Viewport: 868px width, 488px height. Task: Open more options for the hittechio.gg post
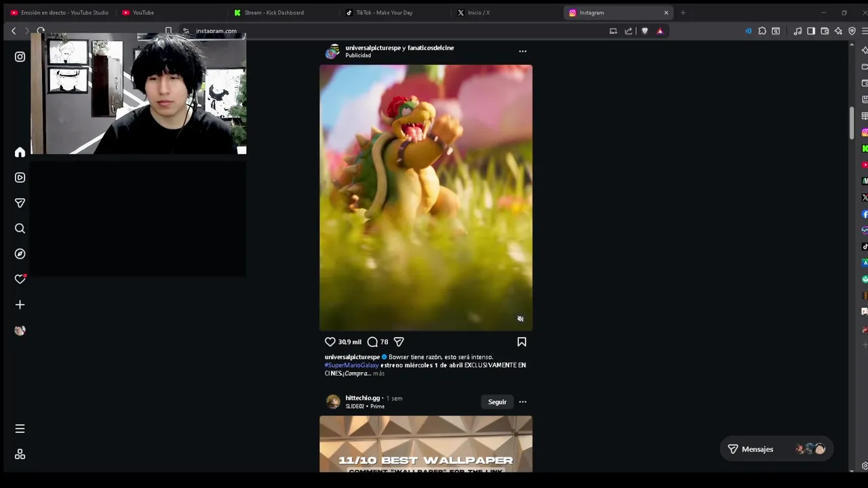point(522,402)
